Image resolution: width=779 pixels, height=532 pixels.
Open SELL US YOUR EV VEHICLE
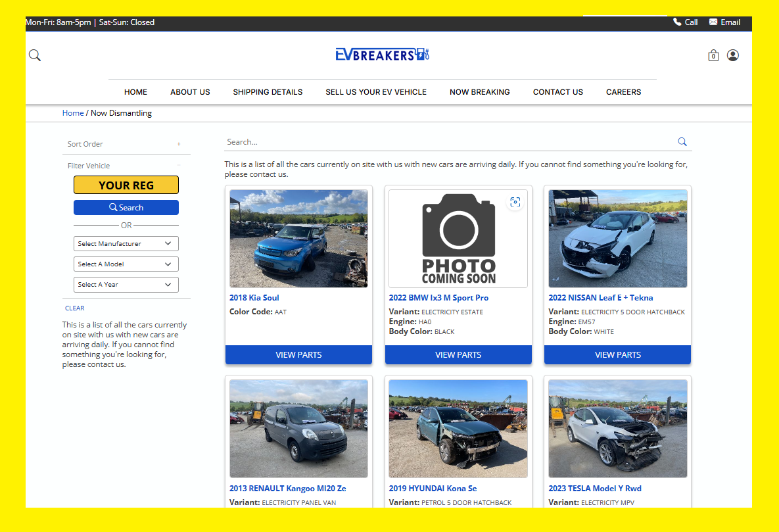376,92
